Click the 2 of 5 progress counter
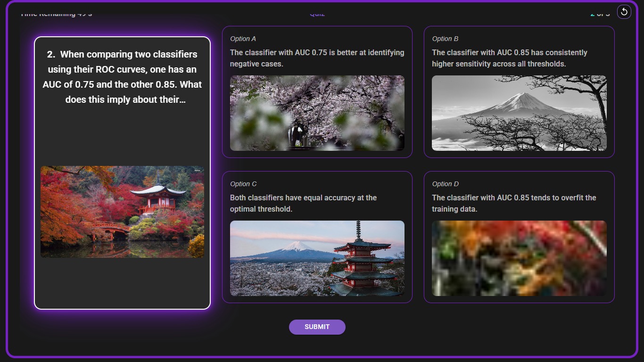644x362 pixels. pyautogui.click(x=600, y=13)
